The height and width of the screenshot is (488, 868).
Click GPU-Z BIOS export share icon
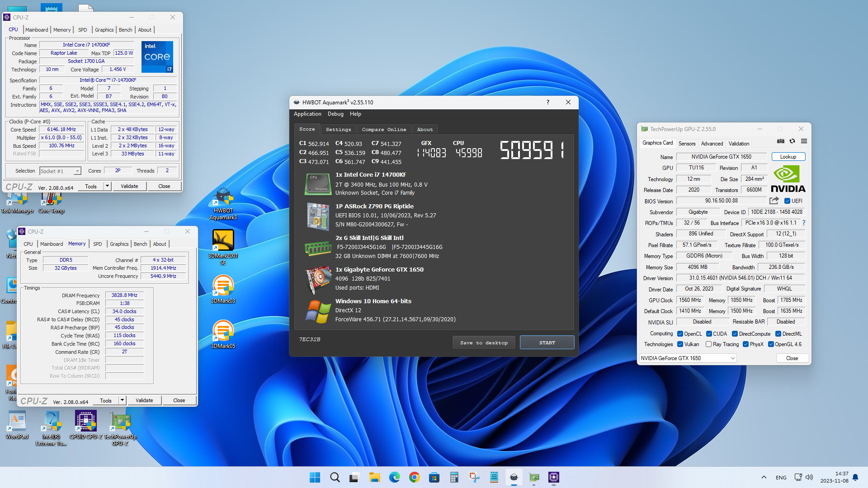coord(774,201)
